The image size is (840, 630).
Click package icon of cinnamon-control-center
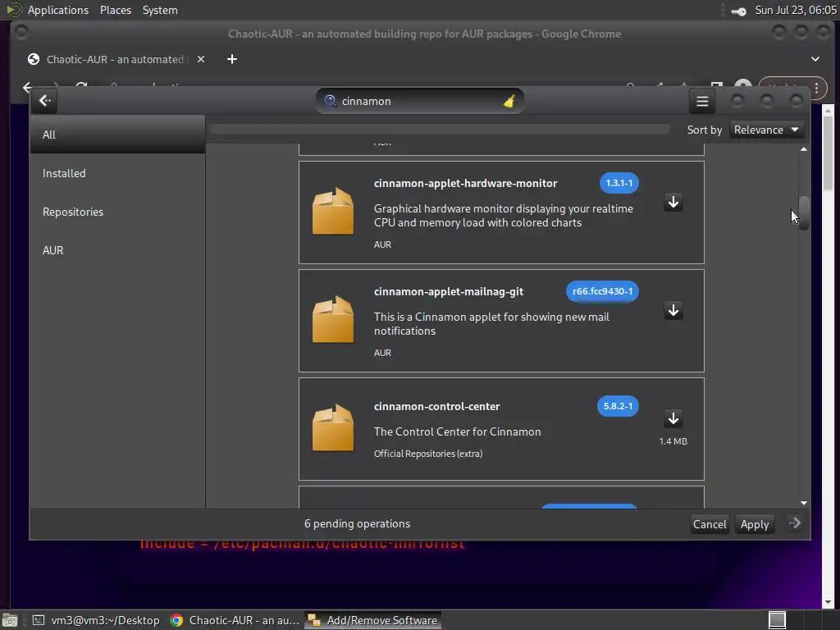333,428
